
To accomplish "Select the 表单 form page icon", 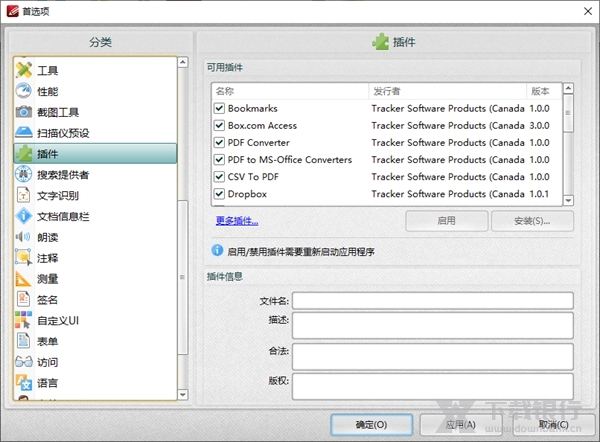I will [24, 341].
